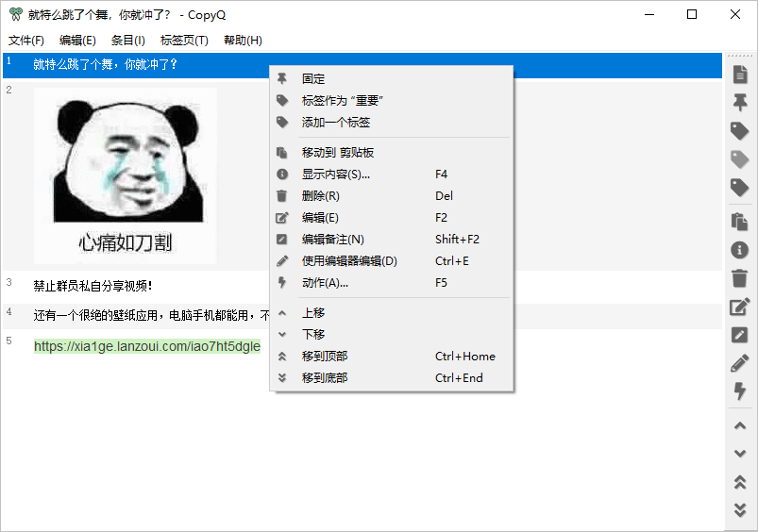Choose 添加一个标签 from the context menu
The image size is (758, 532).
pos(392,123)
